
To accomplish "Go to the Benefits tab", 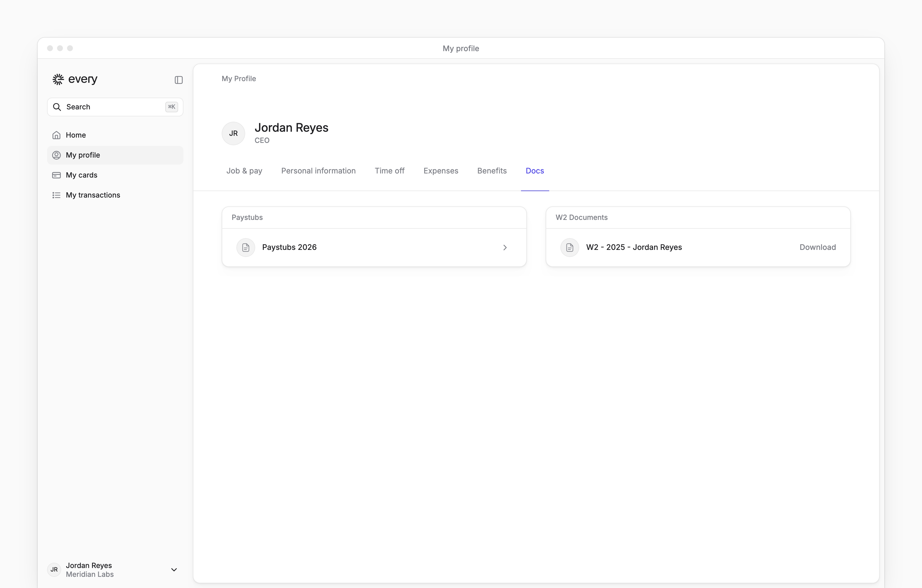I will (x=492, y=171).
